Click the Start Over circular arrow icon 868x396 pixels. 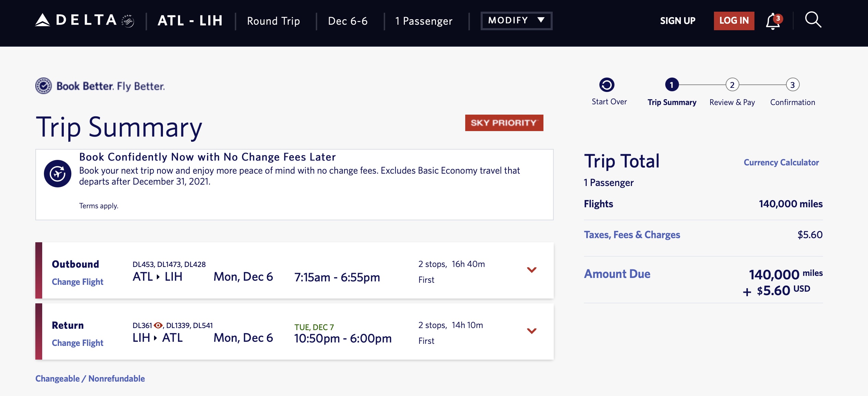click(607, 85)
